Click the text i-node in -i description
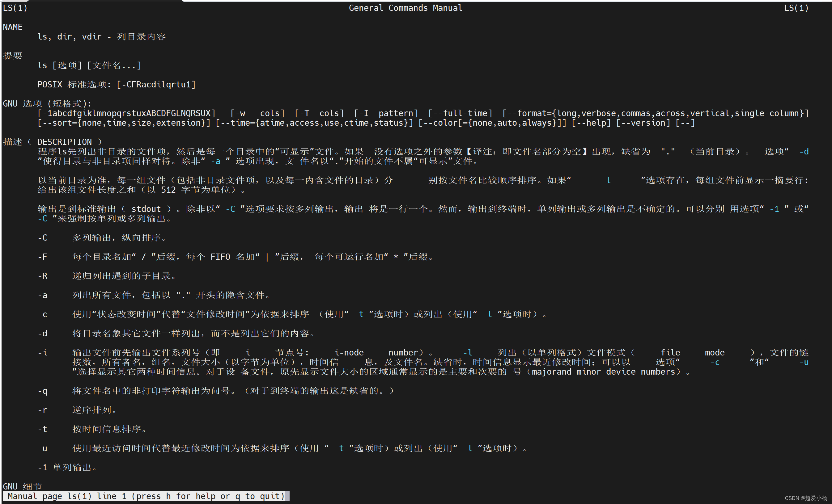This screenshot has height=504, width=832. pyautogui.click(x=349, y=353)
